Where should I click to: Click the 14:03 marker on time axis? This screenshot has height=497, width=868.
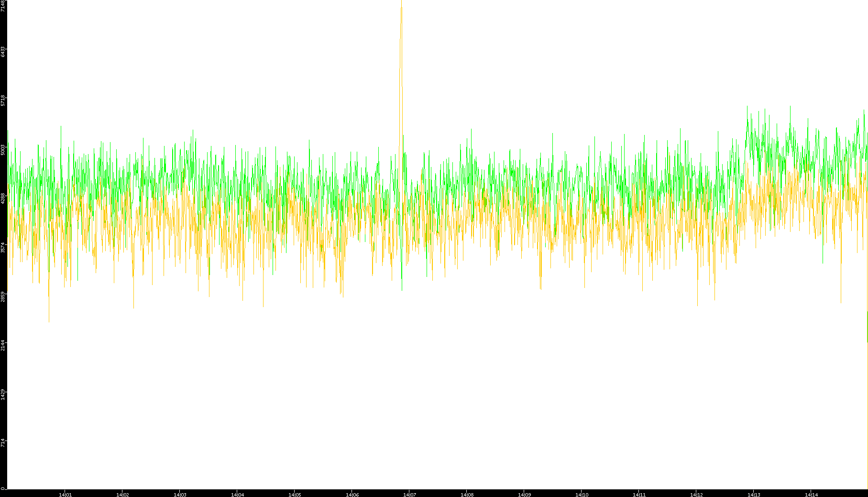(180, 494)
